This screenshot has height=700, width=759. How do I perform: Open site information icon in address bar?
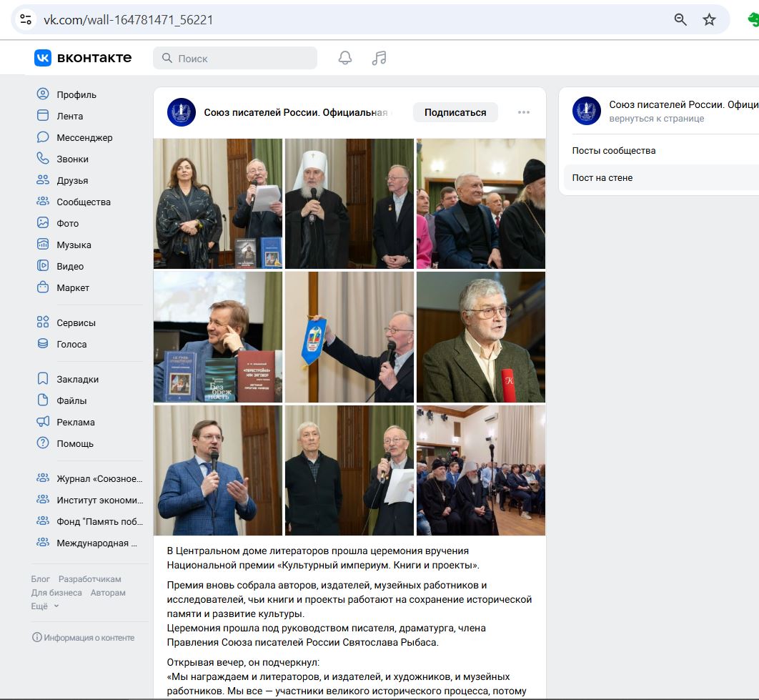[x=26, y=19]
